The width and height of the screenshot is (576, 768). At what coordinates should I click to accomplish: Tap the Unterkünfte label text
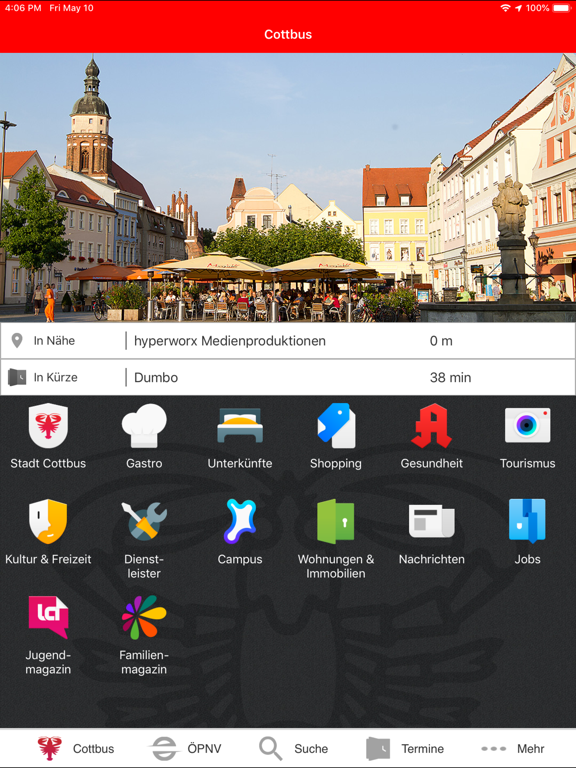[240, 463]
